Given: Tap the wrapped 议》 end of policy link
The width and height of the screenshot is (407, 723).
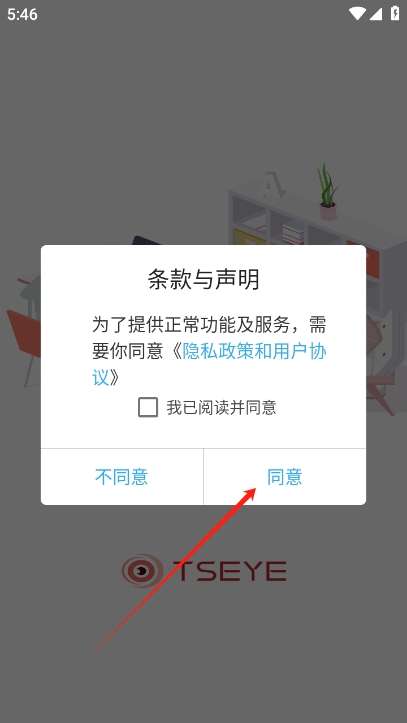Looking at the screenshot, I should 106,378.
